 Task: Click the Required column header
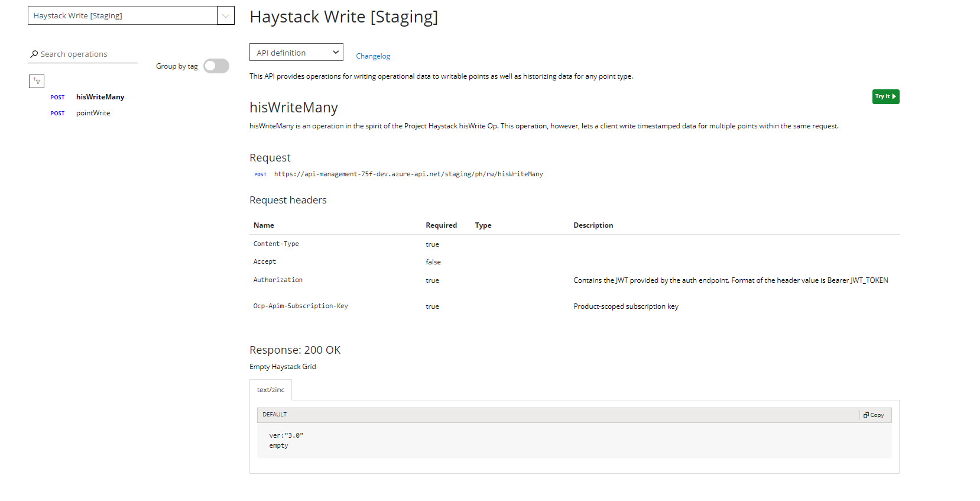[x=441, y=225]
